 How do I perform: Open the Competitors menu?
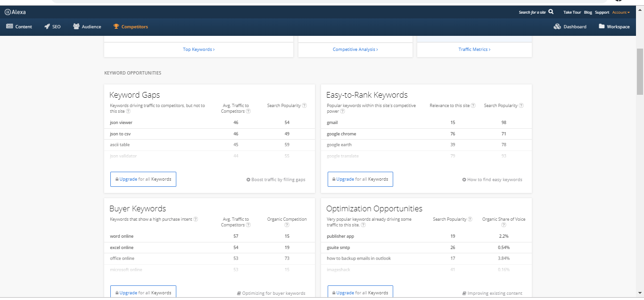tap(131, 27)
